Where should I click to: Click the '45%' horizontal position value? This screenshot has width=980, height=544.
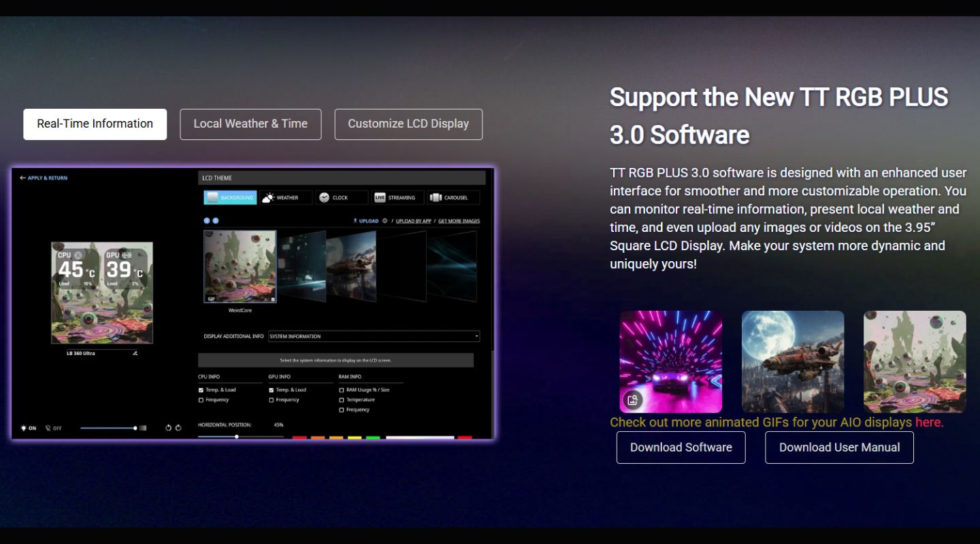point(278,425)
